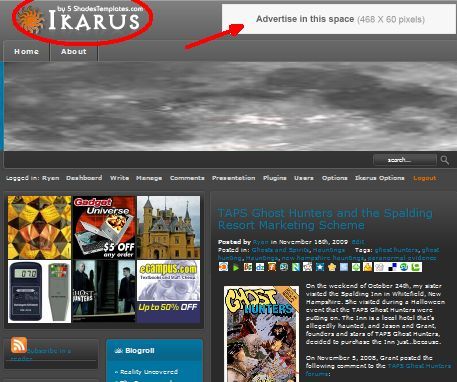457x382 pixels.
Task: Click the first orange share icon under tags
Action: [x=223, y=267]
